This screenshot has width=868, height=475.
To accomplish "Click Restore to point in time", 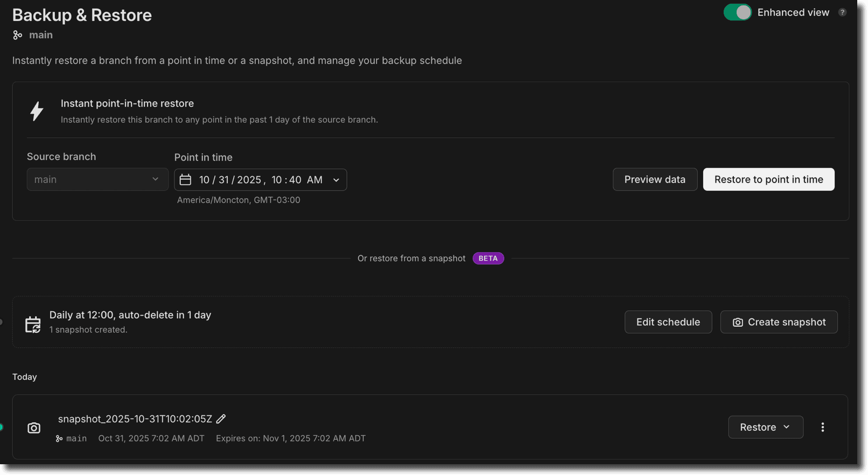I will [768, 179].
